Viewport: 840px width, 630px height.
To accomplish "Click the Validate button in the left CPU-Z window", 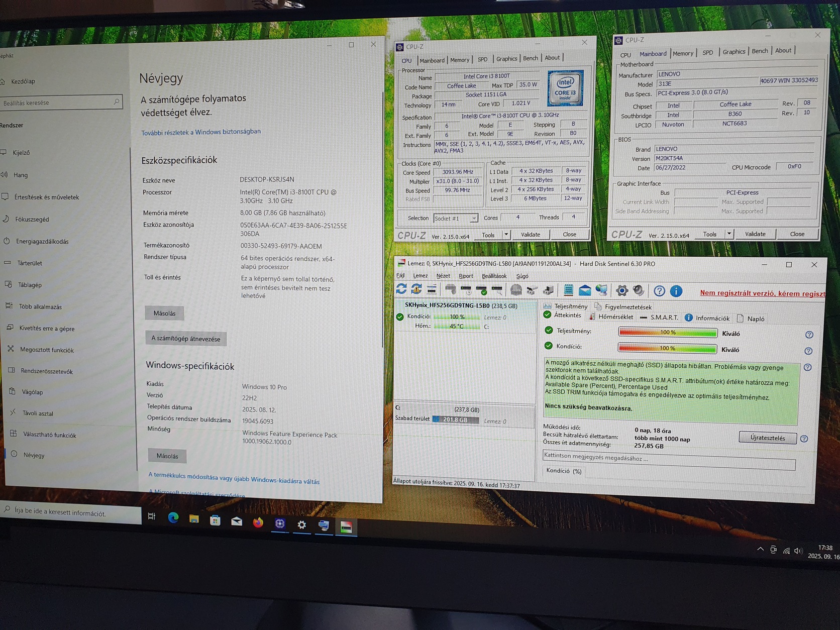I will tap(531, 235).
